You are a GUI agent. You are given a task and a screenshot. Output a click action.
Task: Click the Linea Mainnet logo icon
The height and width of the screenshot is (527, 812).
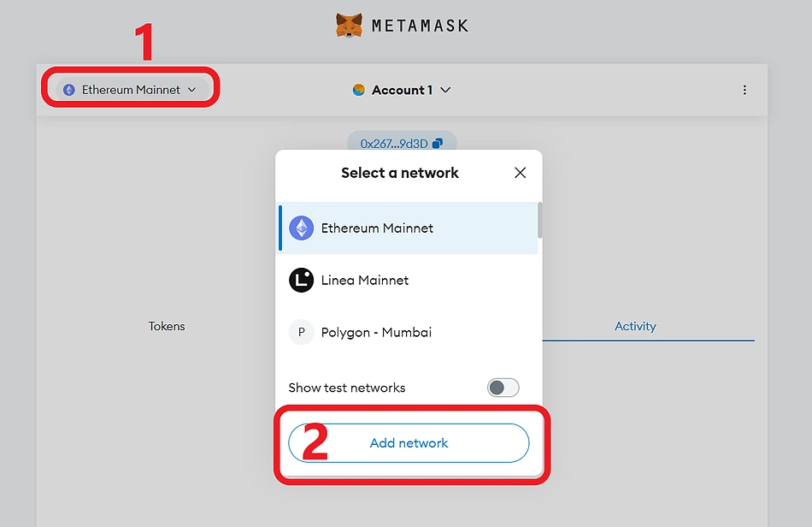pyautogui.click(x=301, y=281)
